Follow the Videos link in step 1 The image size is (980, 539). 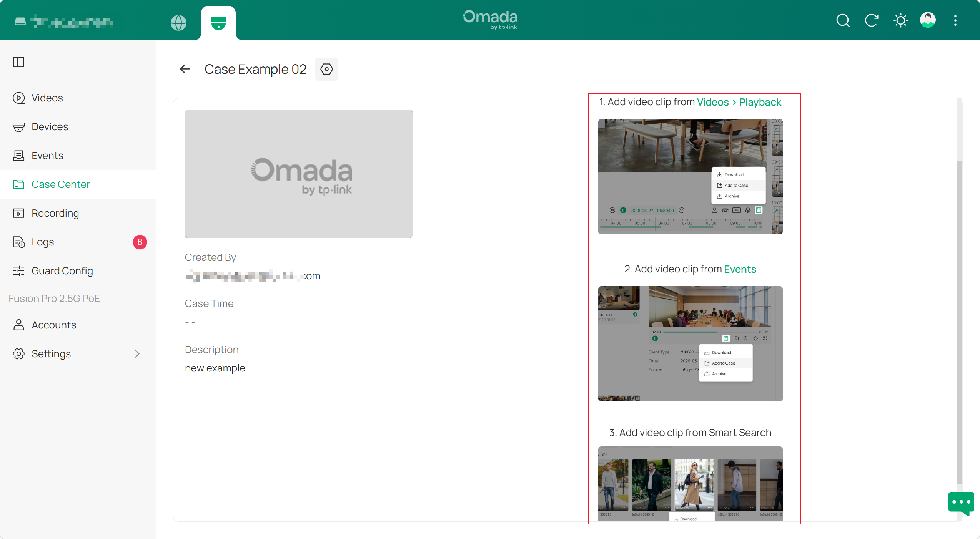pos(713,102)
